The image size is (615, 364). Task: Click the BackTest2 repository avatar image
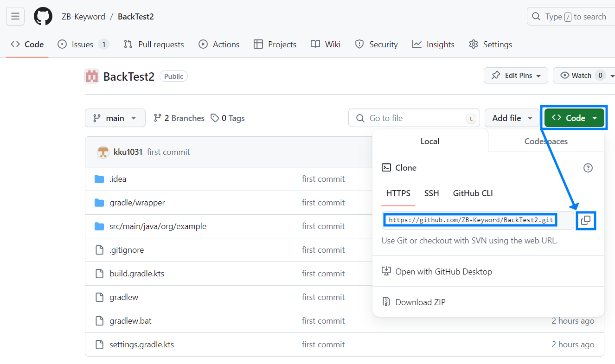pos(92,76)
